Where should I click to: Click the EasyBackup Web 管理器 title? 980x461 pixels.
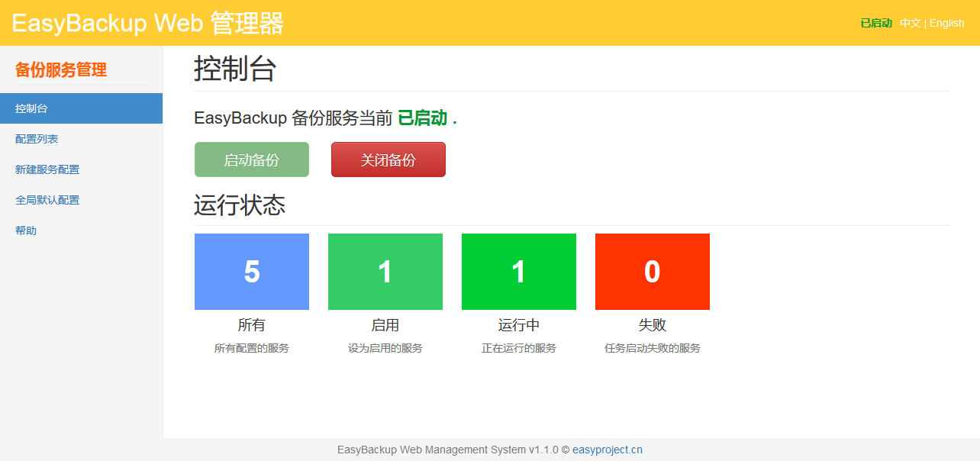coord(147,23)
